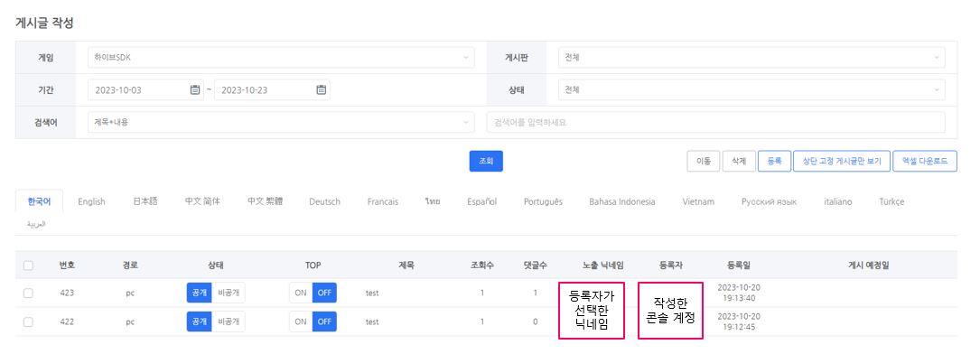The height and width of the screenshot is (354, 980).
Task: Turn TOP ON for post 423
Action: point(301,293)
